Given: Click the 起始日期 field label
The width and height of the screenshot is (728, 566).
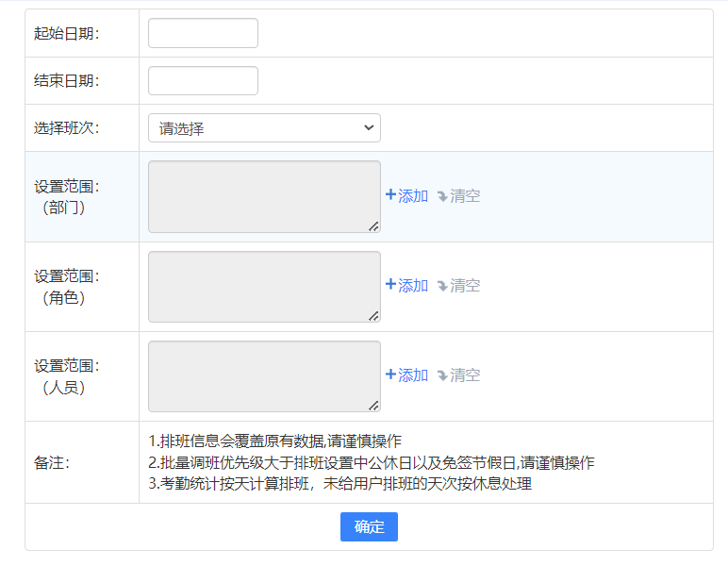Looking at the screenshot, I should pos(66,34).
